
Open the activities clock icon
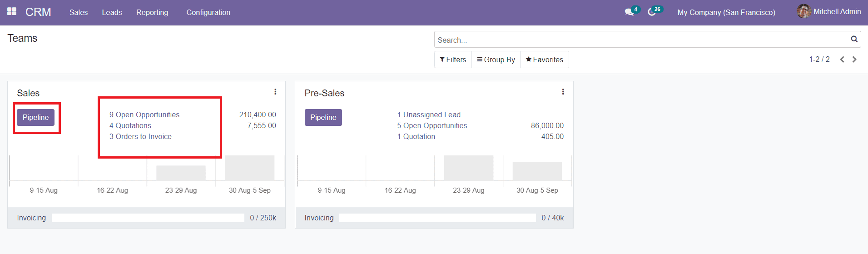[652, 12]
